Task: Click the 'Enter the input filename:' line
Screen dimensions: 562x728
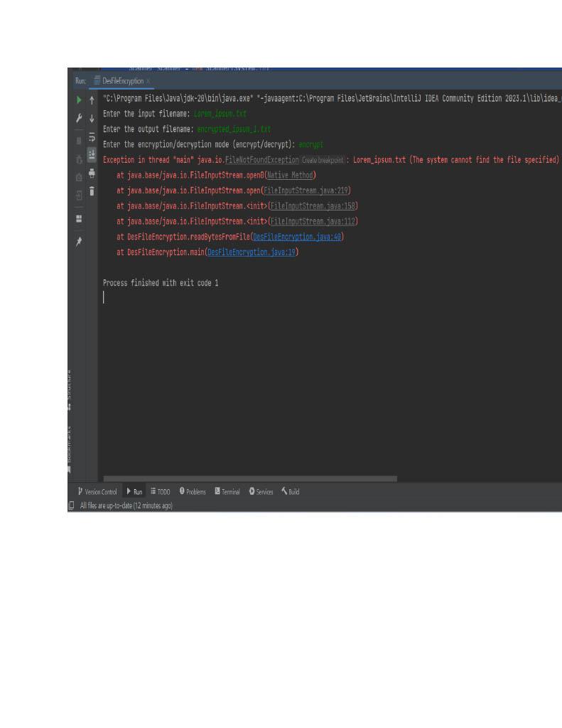Action: (x=175, y=114)
